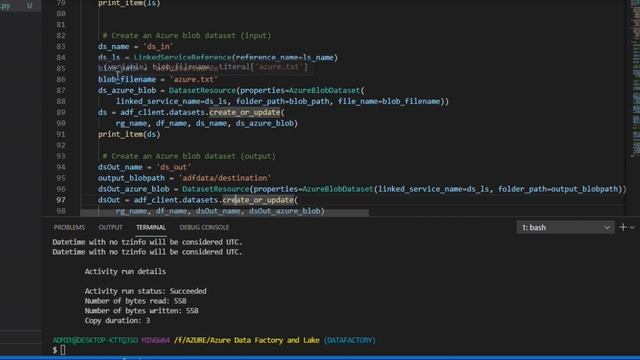The image size is (640, 360).
Task: Click 'Number of bytes written: 558' line
Action: (142, 311)
